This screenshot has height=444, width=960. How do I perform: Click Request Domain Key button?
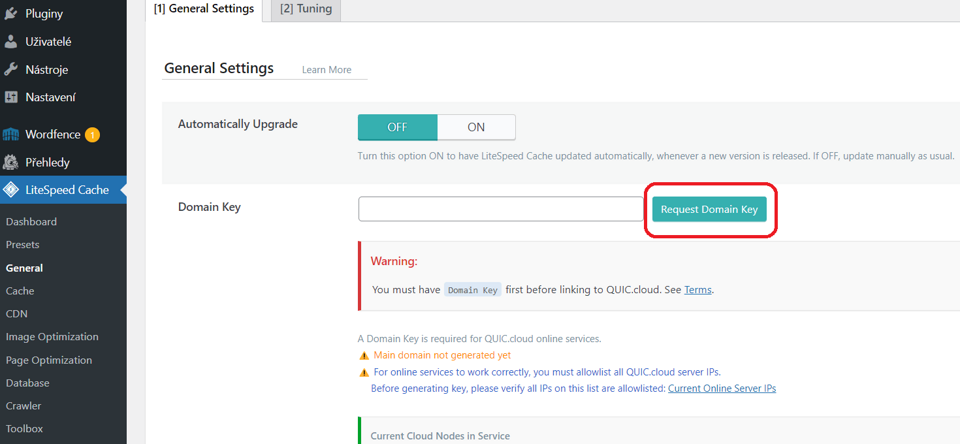(x=709, y=209)
